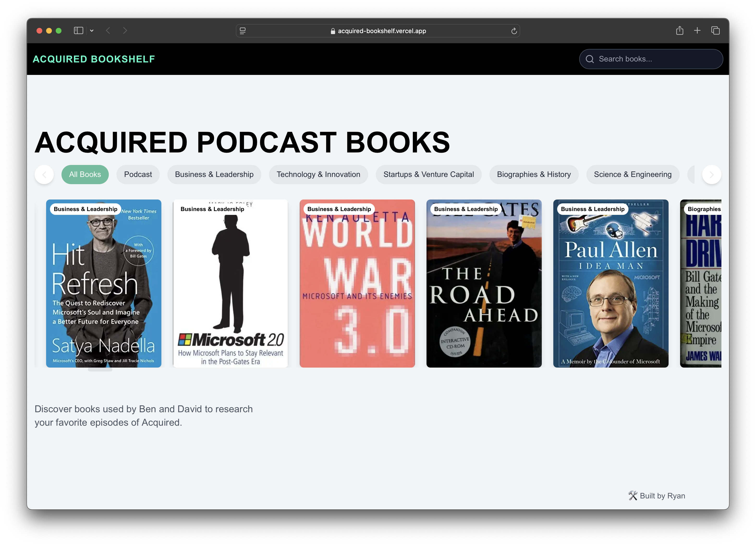Screen dimensions: 756x545
Task: Select the Business & Leadership filter chip
Action: (x=214, y=174)
